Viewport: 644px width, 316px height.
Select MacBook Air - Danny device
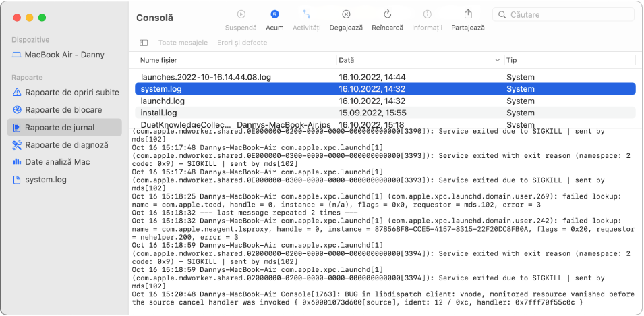coord(65,55)
